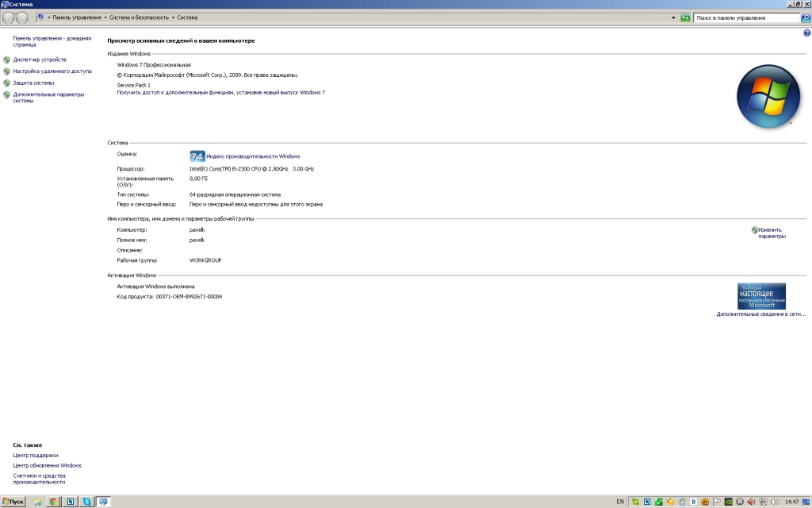Click the 'Пуск' Start button
The width and height of the screenshot is (812, 508).
click(x=13, y=502)
